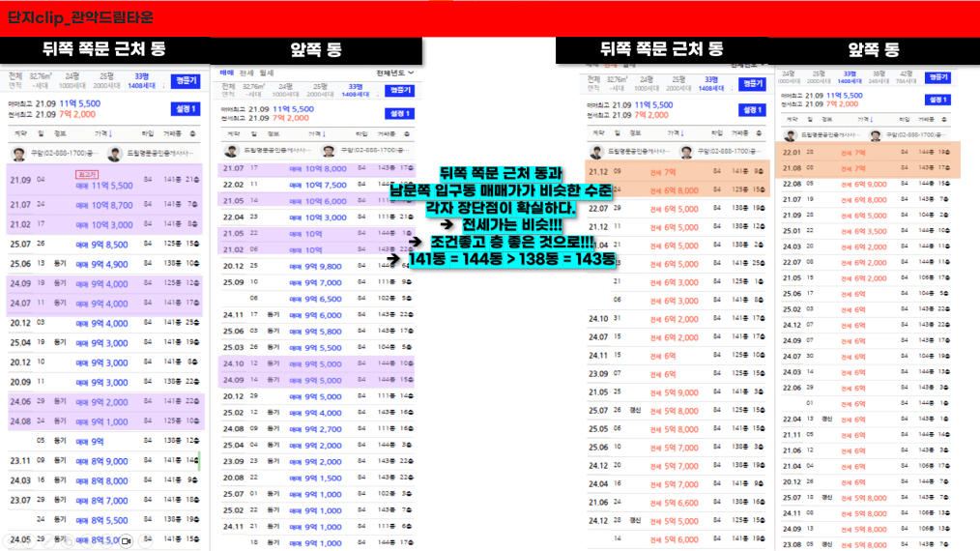Viewport: 980px width, 551px height.
Task: Select 25평 size tab in the front-building sale list
Action: (321, 90)
